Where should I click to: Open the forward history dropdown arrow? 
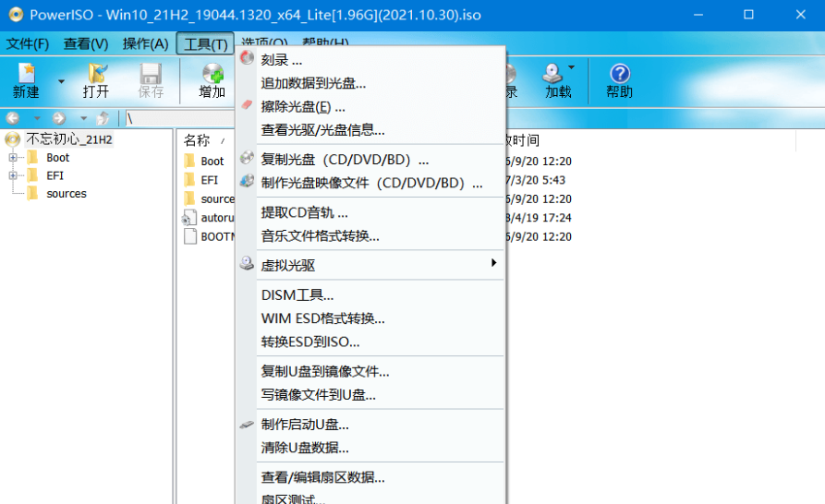click(83, 118)
